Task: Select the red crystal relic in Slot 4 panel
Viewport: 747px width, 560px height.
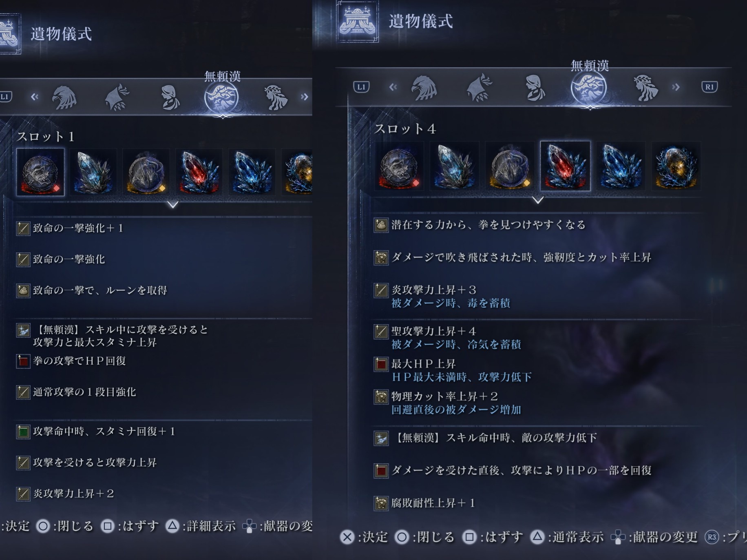Action: pyautogui.click(x=565, y=166)
